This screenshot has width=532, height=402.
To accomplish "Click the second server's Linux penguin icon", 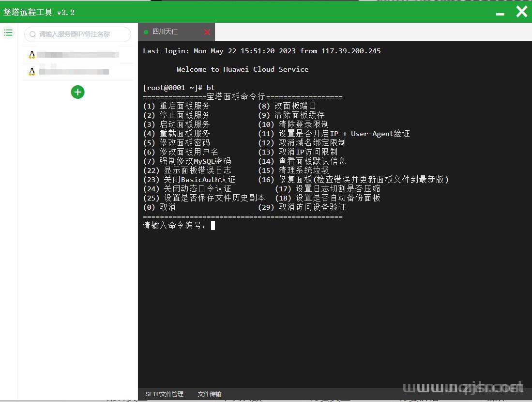I will tap(32, 72).
